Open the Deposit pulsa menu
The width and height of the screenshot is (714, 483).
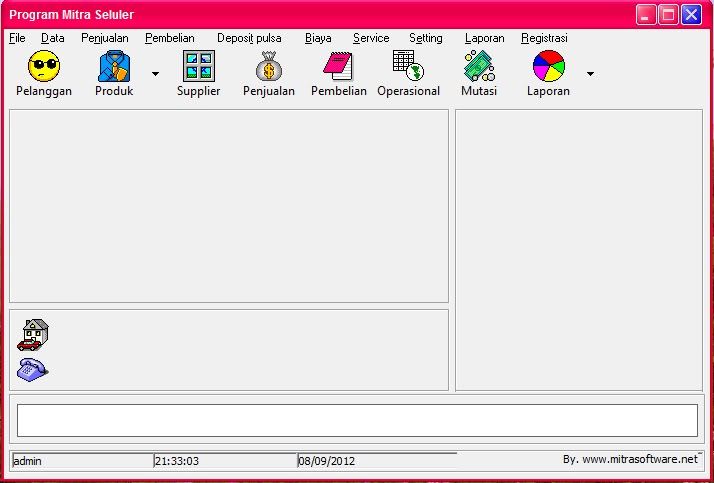[249, 38]
